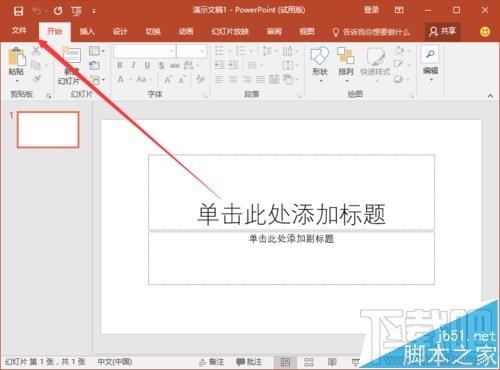
Task: Open the font name combo box
Action: click(145, 51)
